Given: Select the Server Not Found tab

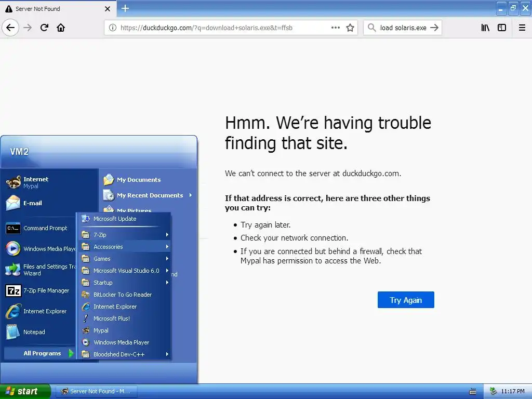Looking at the screenshot, I should click(58, 8).
